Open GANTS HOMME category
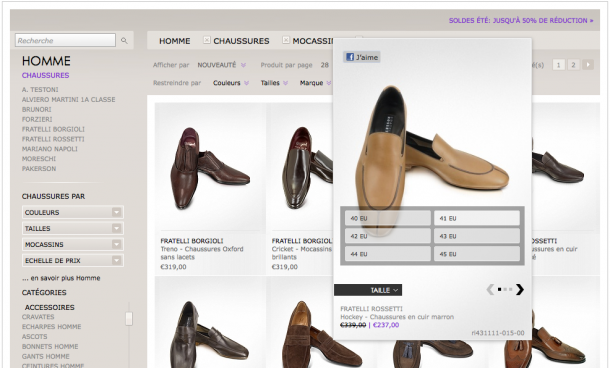 pyautogui.click(x=46, y=356)
